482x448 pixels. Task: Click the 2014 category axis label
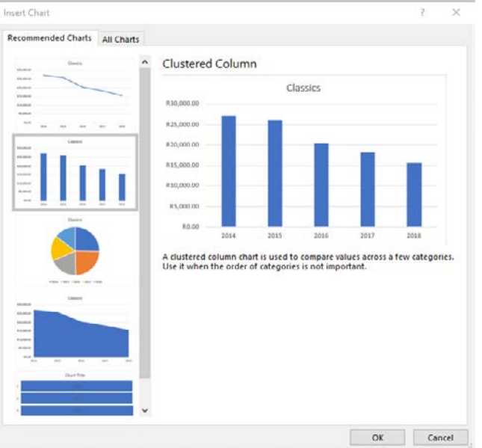pos(229,236)
